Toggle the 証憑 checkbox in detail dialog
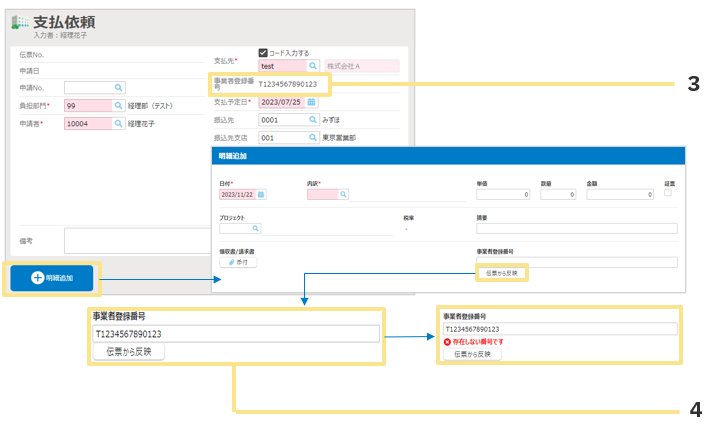This screenshot has height=427, width=714. click(669, 193)
